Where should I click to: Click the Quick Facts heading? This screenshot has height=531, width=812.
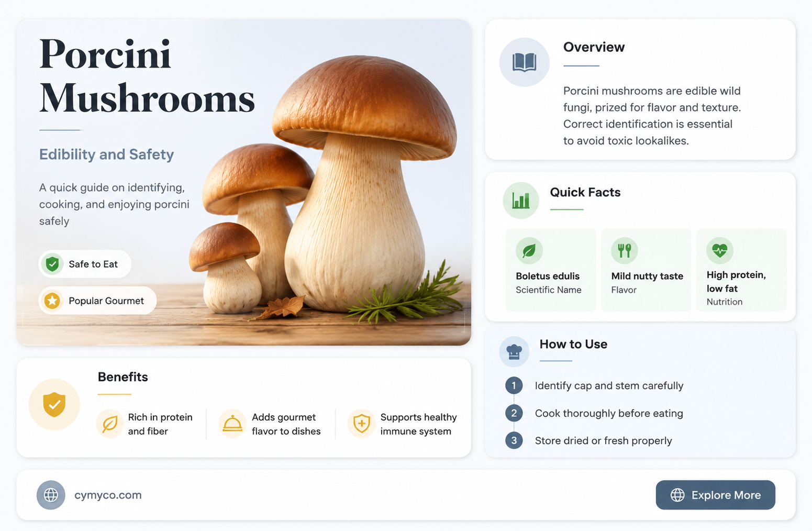pyautogui.click(x=585, y=192)
